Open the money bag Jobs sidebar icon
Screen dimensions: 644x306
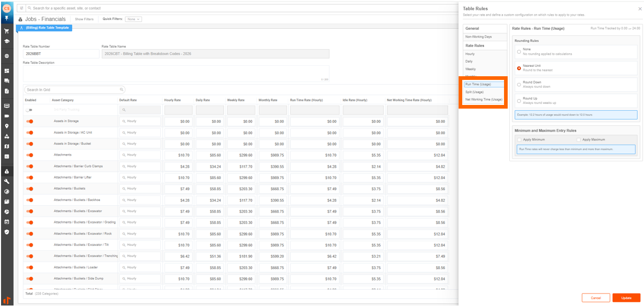(7, 171)
